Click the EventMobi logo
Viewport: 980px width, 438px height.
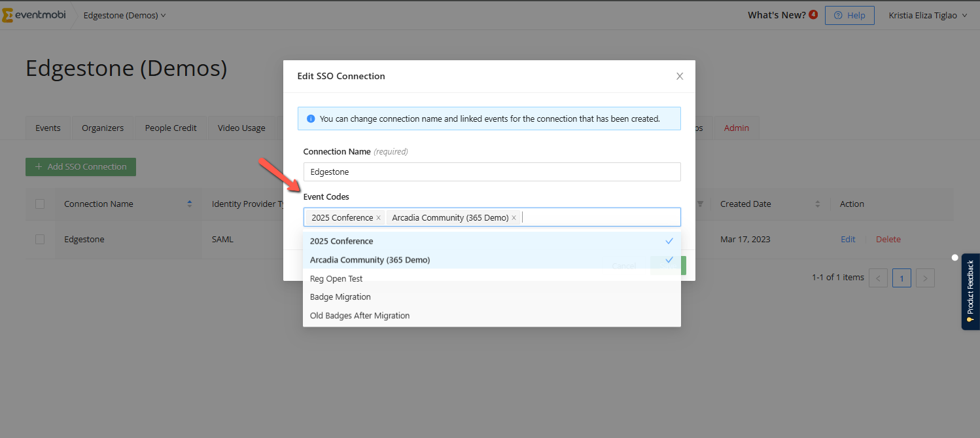coord(33,15)
